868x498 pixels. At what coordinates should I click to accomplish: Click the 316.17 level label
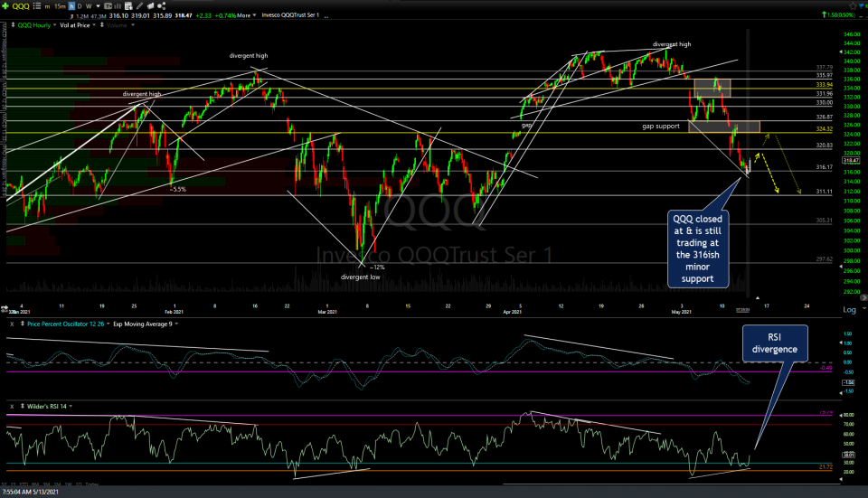825,167
